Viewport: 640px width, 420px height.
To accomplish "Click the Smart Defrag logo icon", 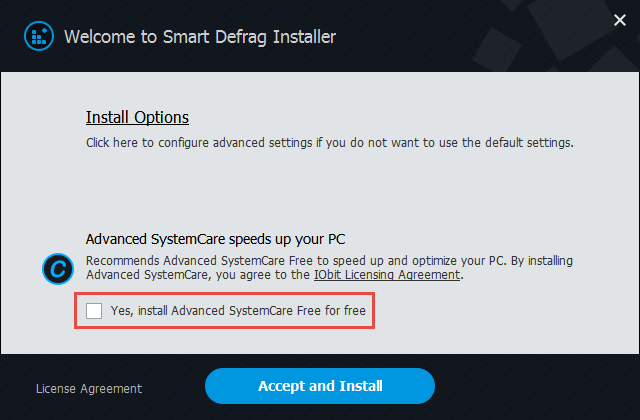I will 39,36.
